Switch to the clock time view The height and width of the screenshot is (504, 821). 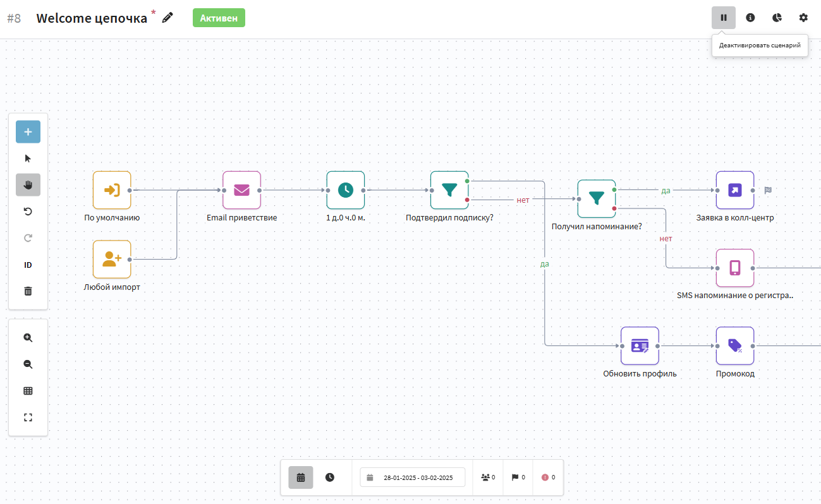click(x=330, y=477)
